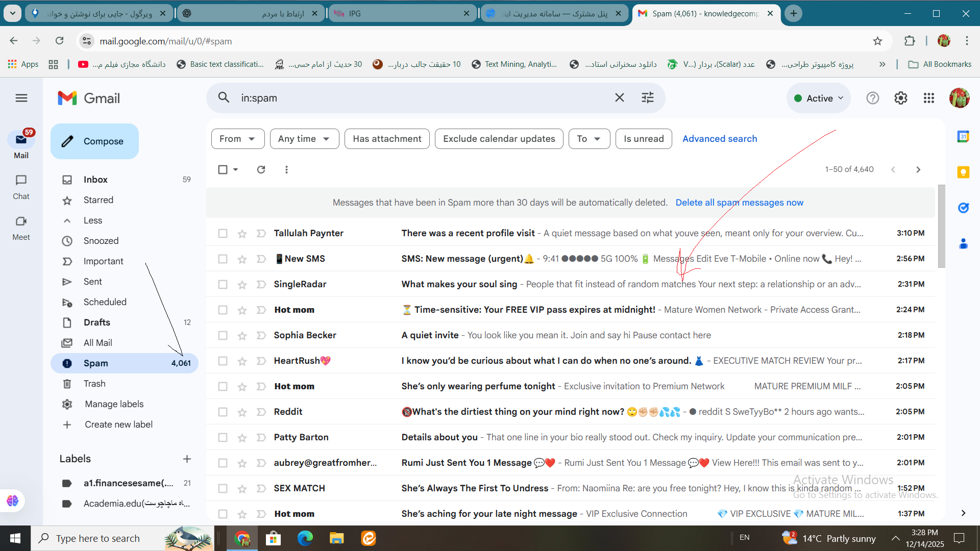Tick checkbox for Sophia Becker email
This screenshot has width=980, height=551.
pyautogui.click(x=223, y=335)
